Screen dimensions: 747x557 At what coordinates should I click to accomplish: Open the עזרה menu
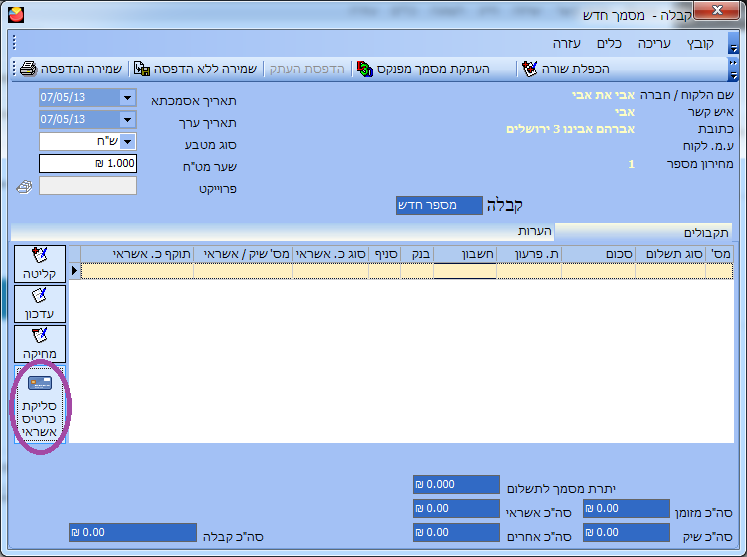pos(566,44)
